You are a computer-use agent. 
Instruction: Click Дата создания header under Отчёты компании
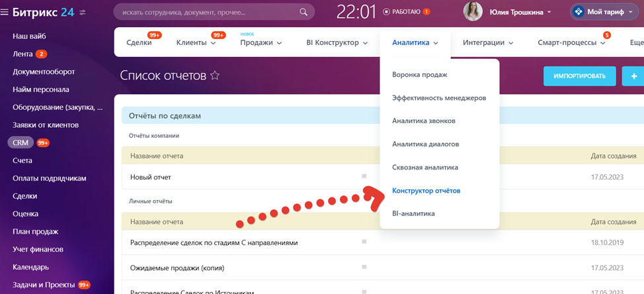point(614,156)
